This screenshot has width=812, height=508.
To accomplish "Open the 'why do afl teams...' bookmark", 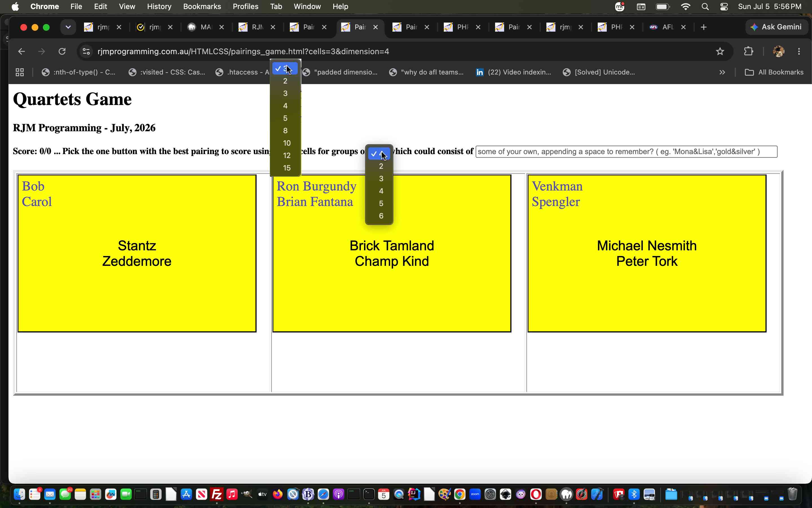I will point(427,72).
